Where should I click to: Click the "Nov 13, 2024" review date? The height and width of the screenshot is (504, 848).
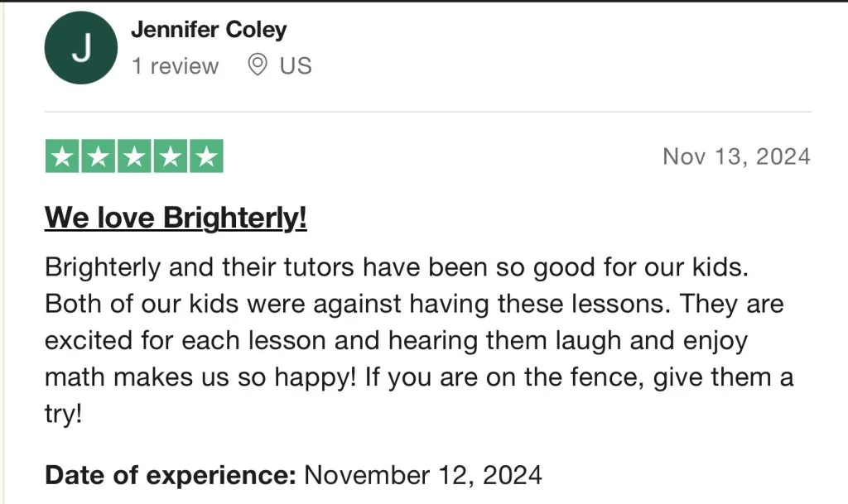pyautogui.click(x=736, y=156)
